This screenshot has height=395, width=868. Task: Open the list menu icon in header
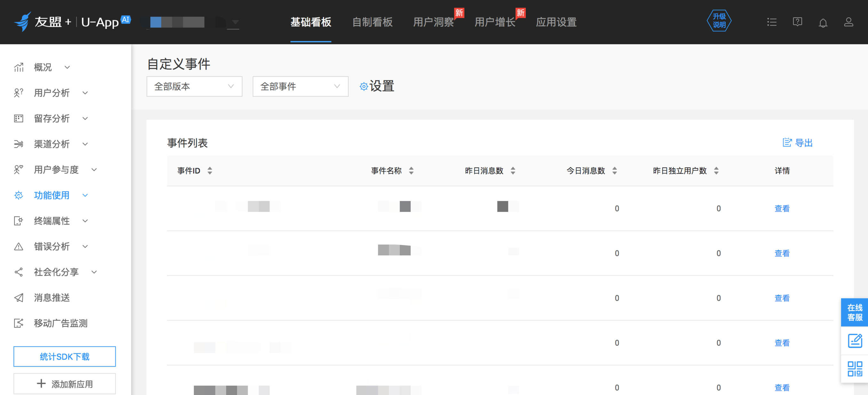(x=772, y=22)
